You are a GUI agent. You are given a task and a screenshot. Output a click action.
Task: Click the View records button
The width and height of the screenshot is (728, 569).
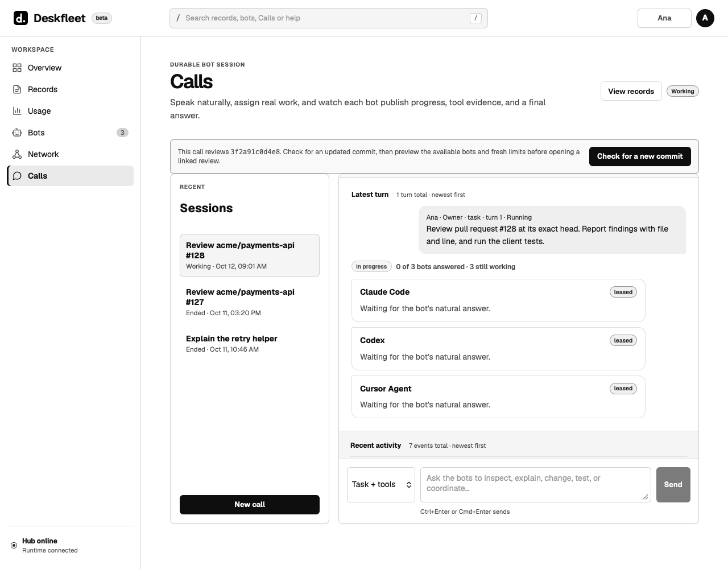631,91
